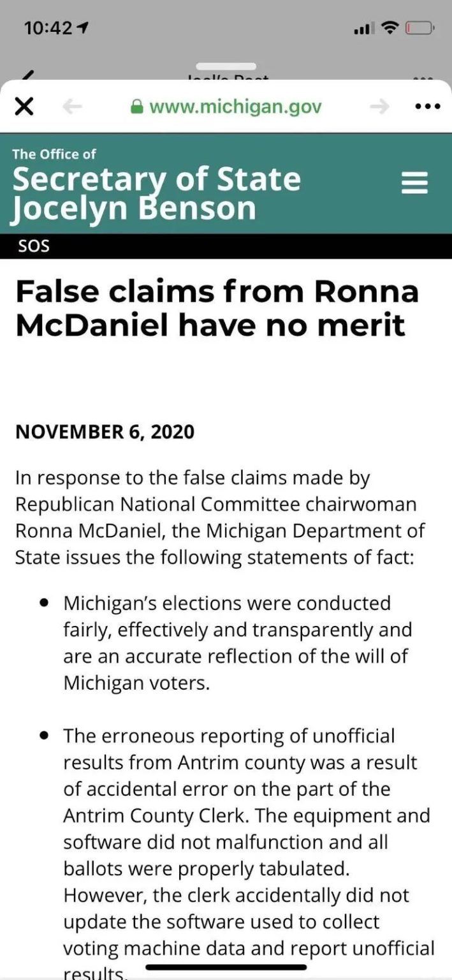Tap the NOVEMBER 6, 2020 date
Image resolution: width=452 pixels, height=980 pixels.
105,432
